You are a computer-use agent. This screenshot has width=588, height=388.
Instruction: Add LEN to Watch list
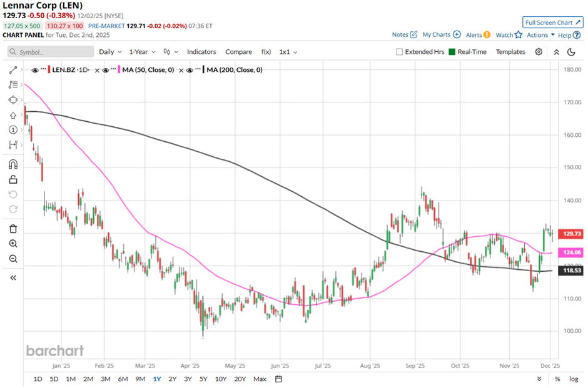509,35
